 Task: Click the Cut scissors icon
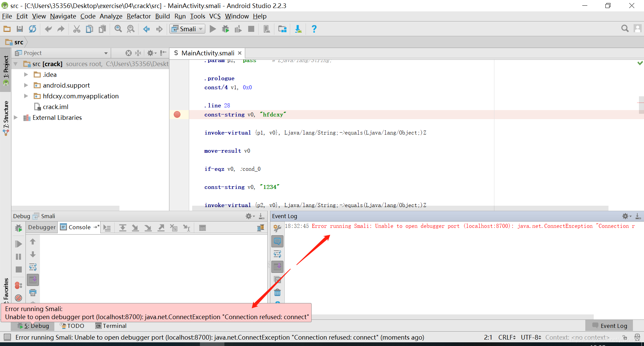pos(77,29)
